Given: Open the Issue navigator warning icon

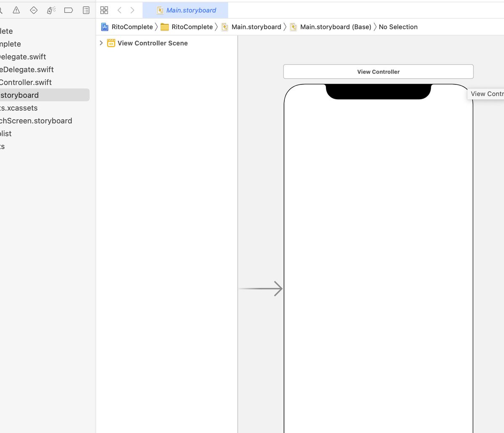Looking at the screenshot, I should pyautogui.click(x=16, y=10).
